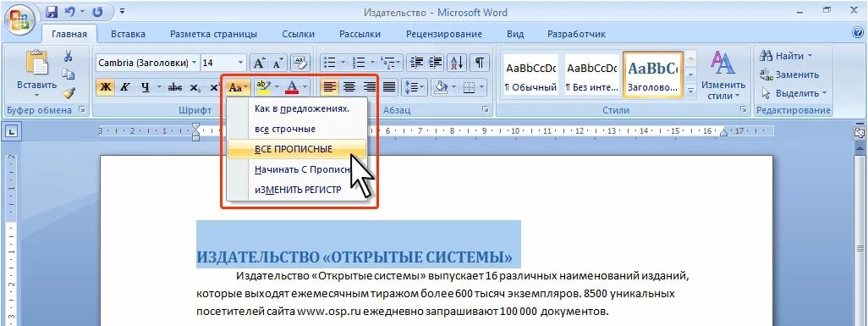Sort the text with the A-Я sort icon
Image resolution: width=868 pixels, height=326 pixels.
457,62
